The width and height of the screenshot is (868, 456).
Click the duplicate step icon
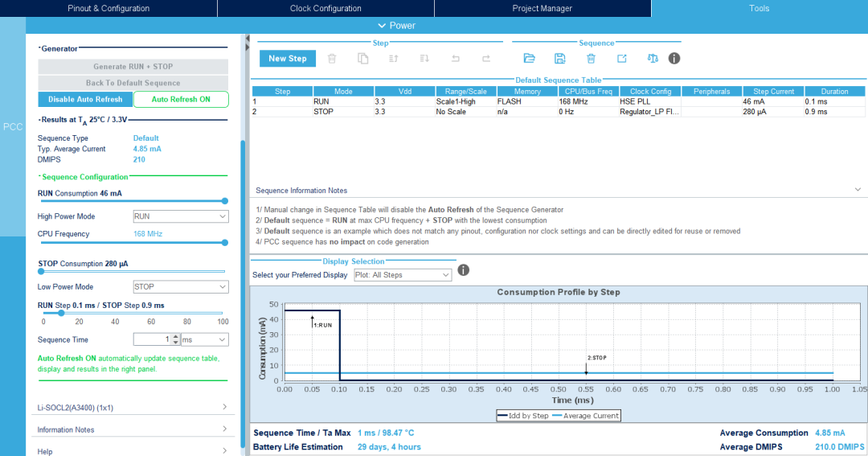362,58
